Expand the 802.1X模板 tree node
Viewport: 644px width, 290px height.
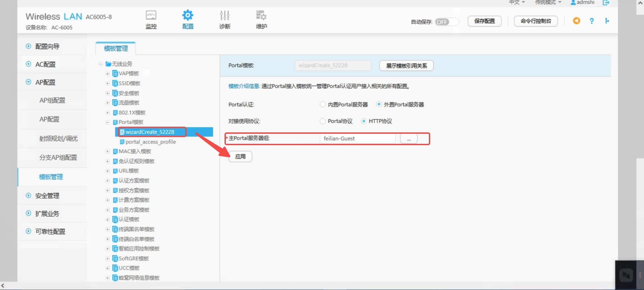pos(108,113)
